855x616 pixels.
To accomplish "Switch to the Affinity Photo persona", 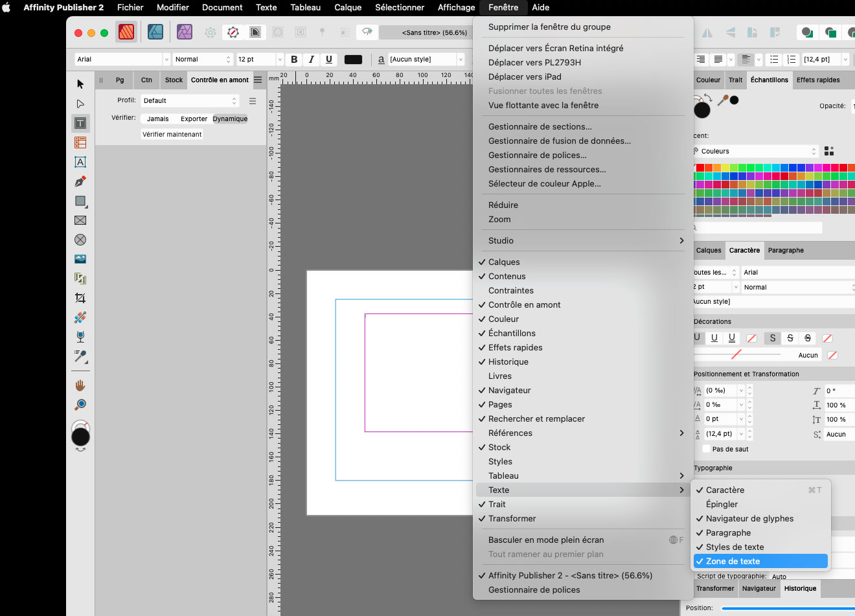I will tap(185, 31).
